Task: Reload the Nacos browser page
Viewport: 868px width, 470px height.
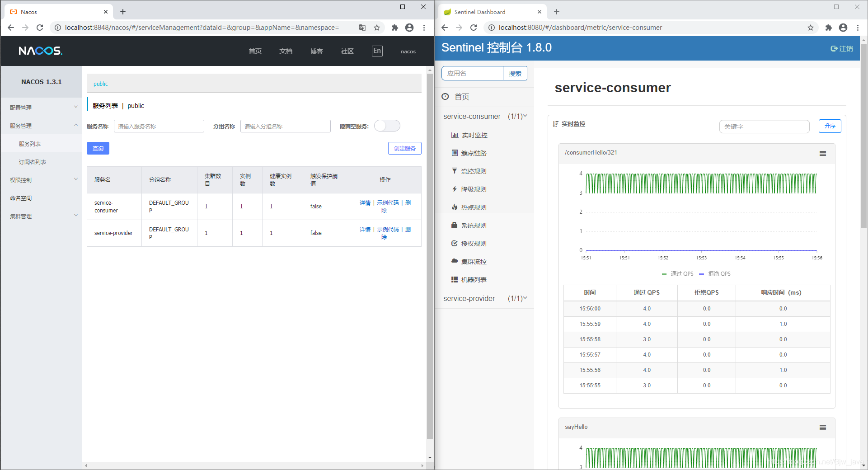Action: pos(40,28)
